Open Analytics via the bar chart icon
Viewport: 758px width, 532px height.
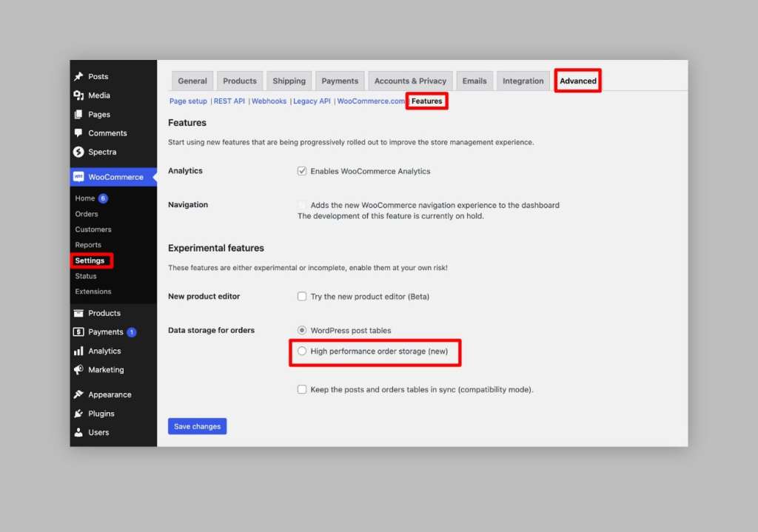click(x=78, y=351)
